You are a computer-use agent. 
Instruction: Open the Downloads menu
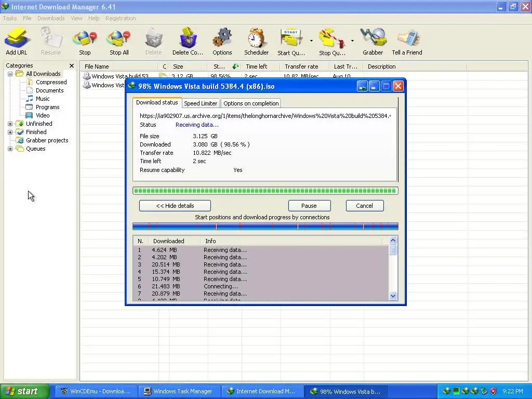[x=51, y=18]
